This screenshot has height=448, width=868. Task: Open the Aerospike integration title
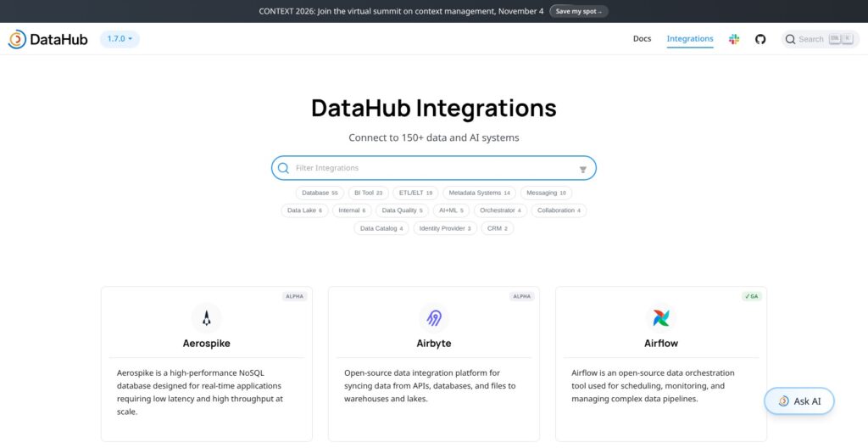207,343
